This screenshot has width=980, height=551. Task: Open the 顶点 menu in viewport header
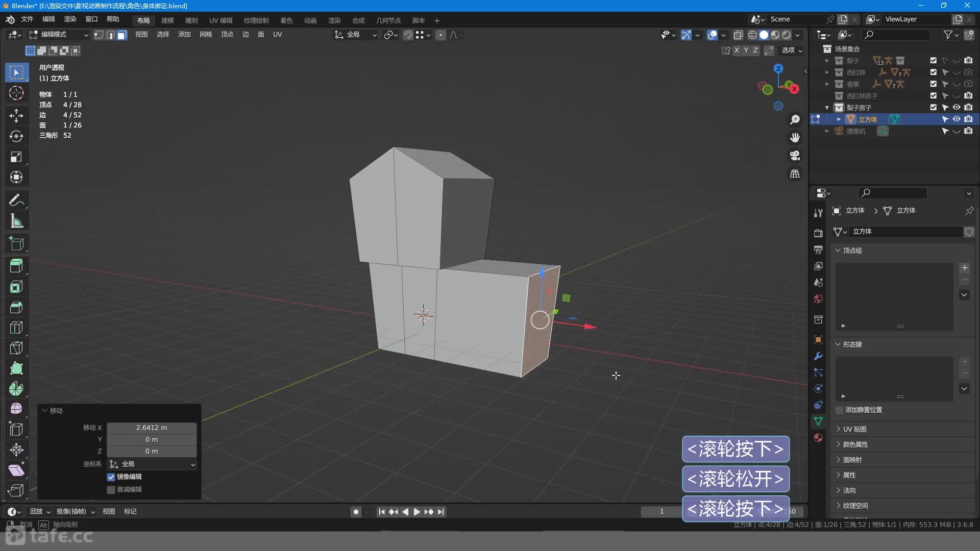click(x=227, y=35)
